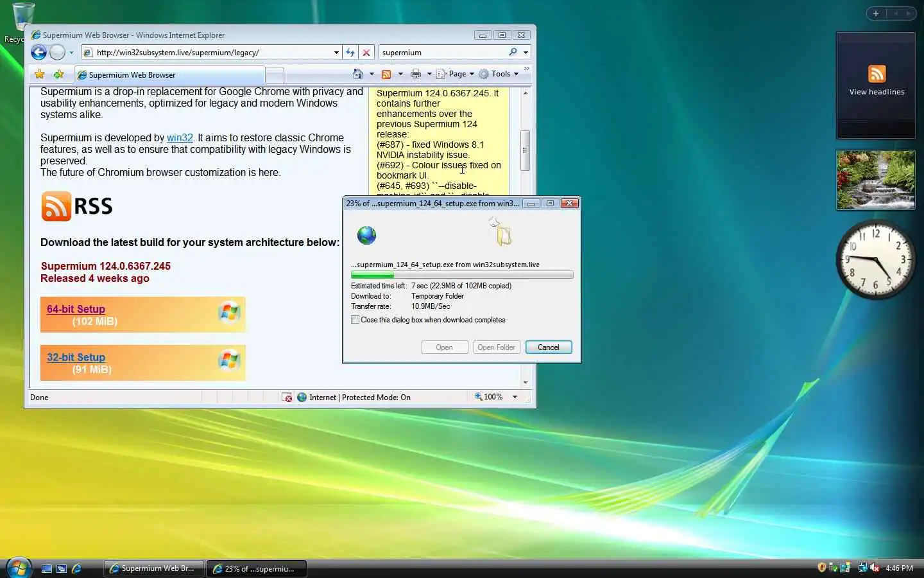Go back with the blue Back arrow
Image resolution: width=924 pixels, height=578 pixels.
[x=38, y=53]
